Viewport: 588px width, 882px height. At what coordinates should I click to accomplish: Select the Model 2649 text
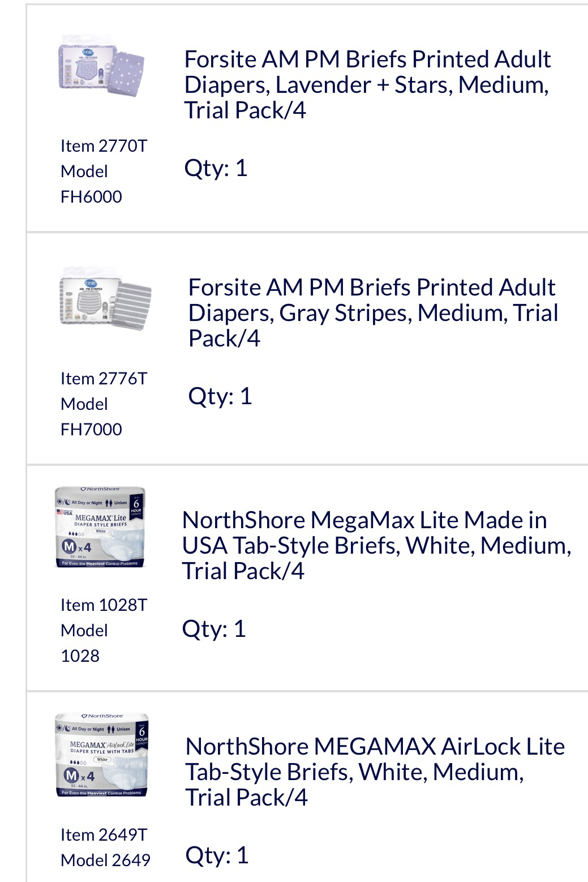(x=105, y=860)
